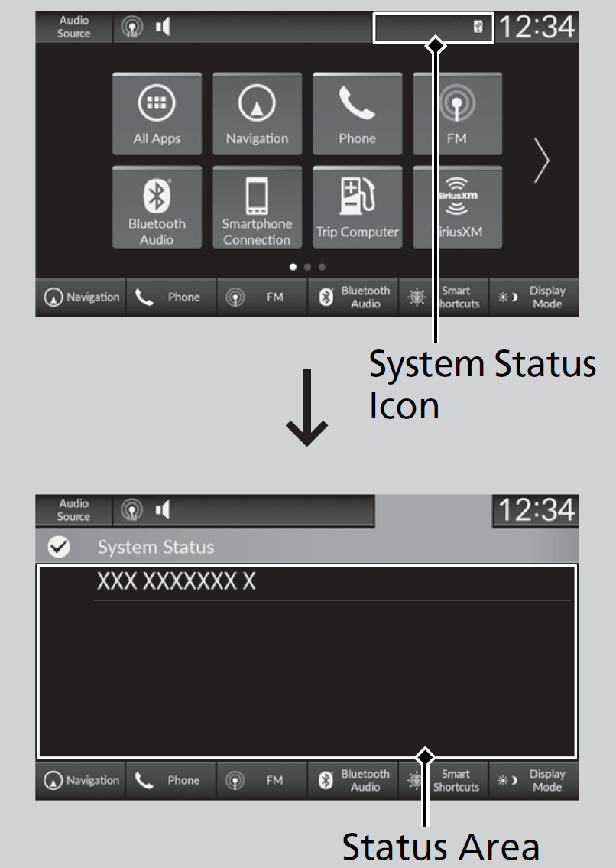The image size is (616, 868).
Task: Open the SiriusXM tile
Action: pyautogui.click(x=457, y=207)
